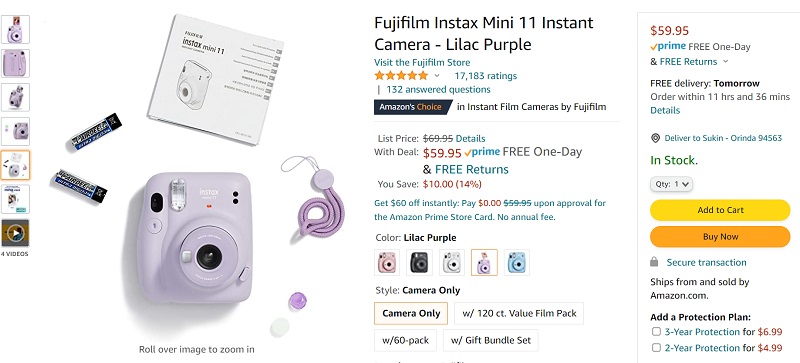The height and width of the screenshot is (363, 800).
Task: Open the Visit the Fujifilm Store link
Action: pyautogui.click(x=422, y=62)
